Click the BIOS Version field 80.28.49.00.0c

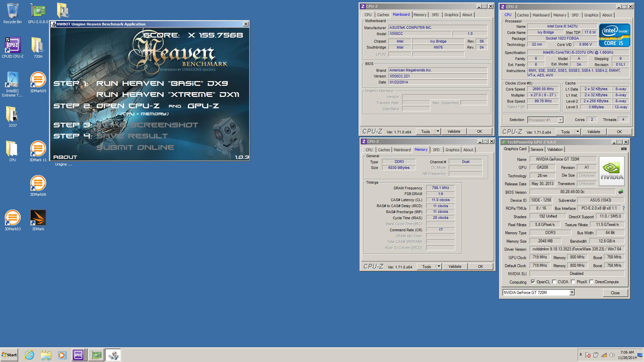(572, 192)
